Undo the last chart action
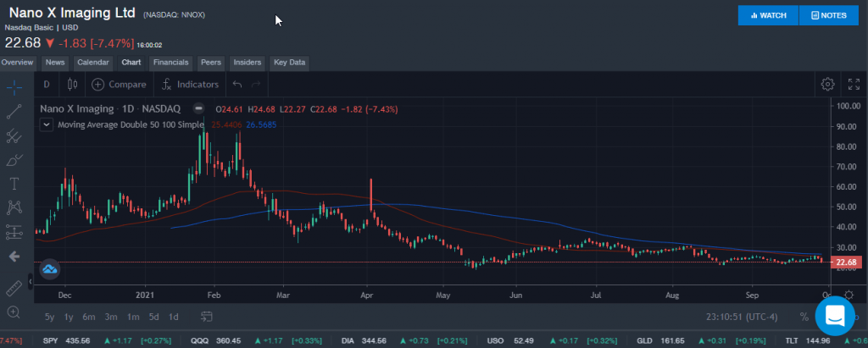Image resolution: width=868 pixels, height=348 pixels. [x=237, y=84]
